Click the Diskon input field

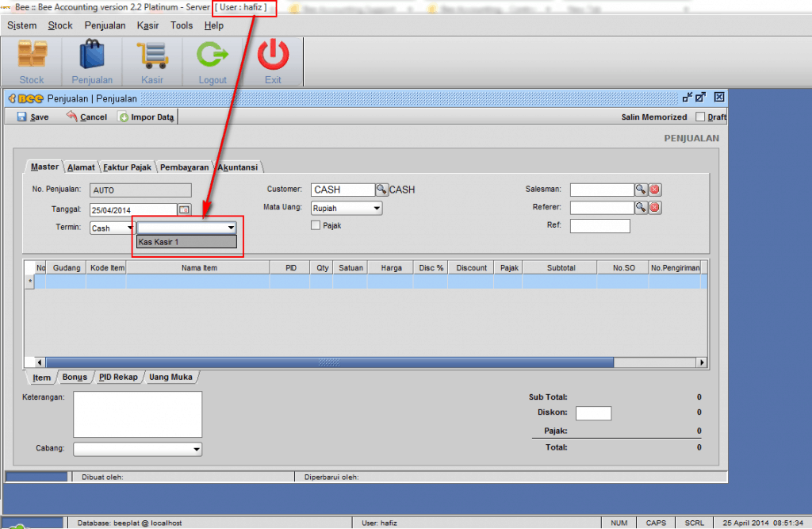click(x=593, y=413)
